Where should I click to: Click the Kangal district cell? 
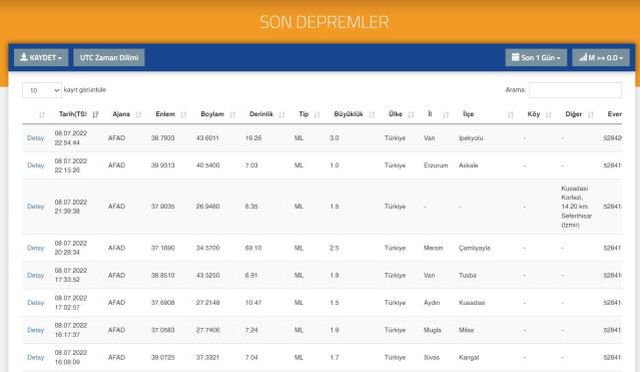pyautogui.click(x=469, y=357)
